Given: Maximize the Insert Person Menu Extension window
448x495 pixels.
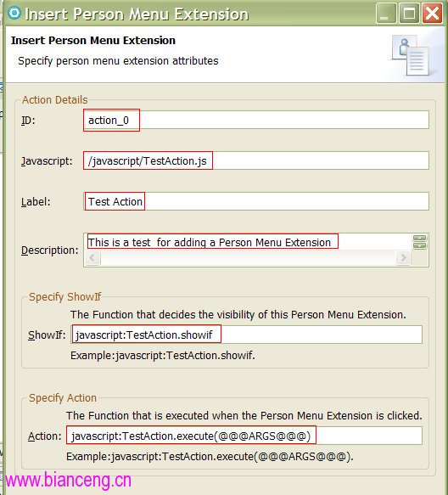Looking at the screenshot, I should (409, 14).
